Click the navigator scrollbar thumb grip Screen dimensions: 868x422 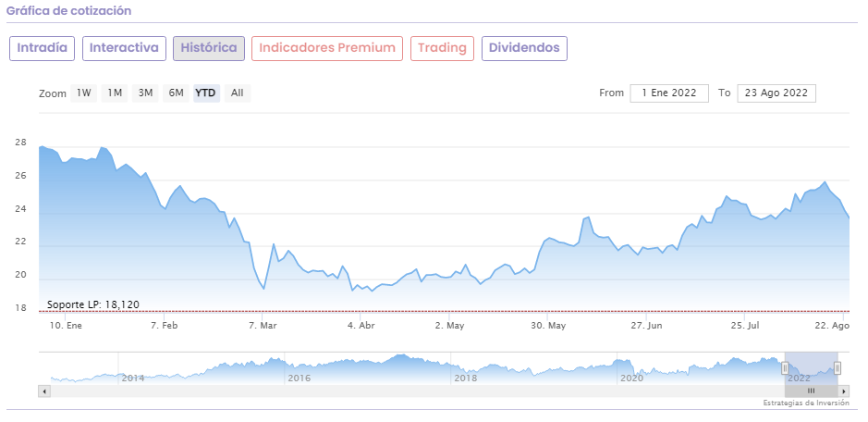[811, 391]
